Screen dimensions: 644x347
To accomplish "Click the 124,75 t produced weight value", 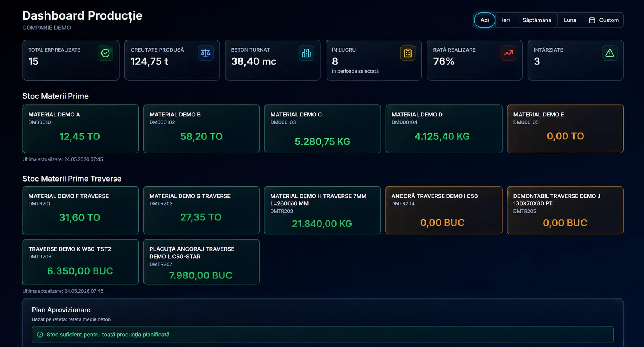I will click(x=149, y=61).
